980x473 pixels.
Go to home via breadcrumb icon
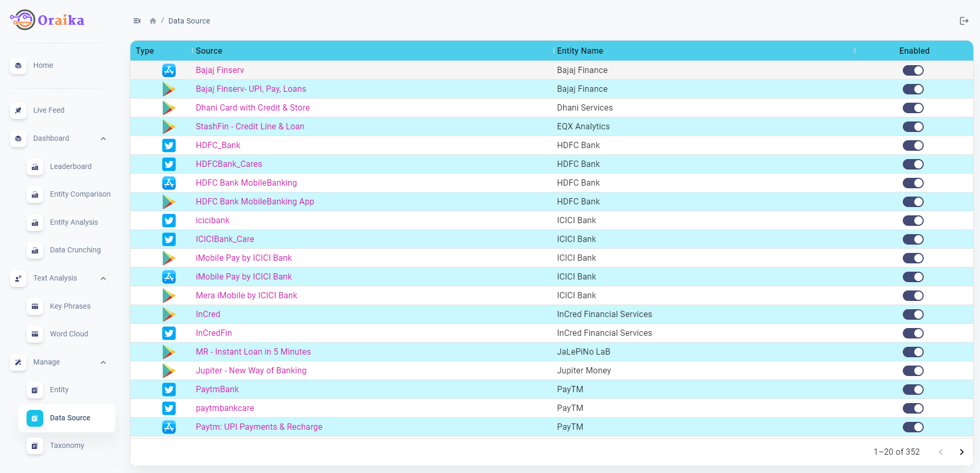[153, 21]
